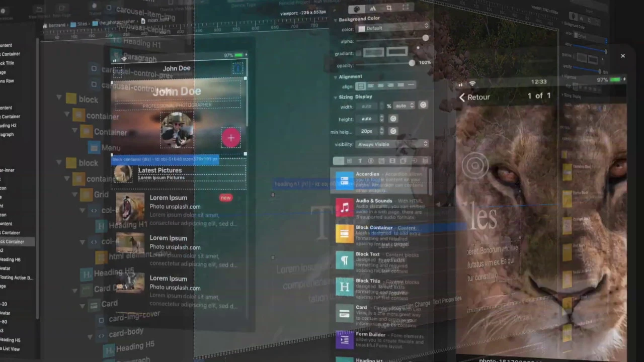Reset the width value

pyautogui.click(x=423, y=105)
